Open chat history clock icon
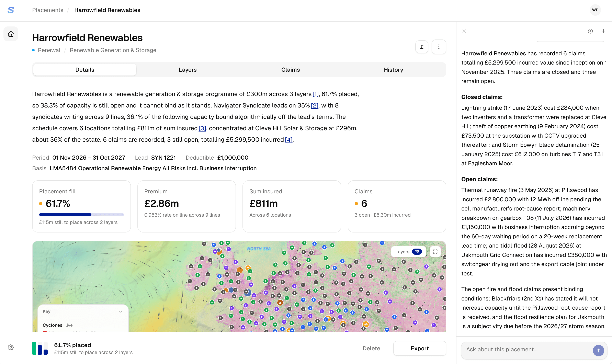 click(x=590, y=31)
